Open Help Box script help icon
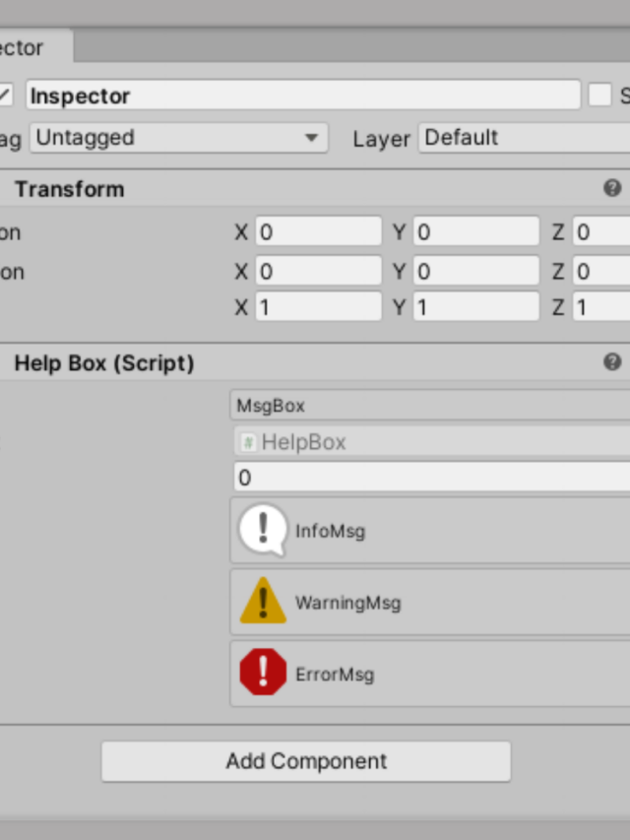The width and height of the screenshot is (630, 840). click(x=612, y=361)
